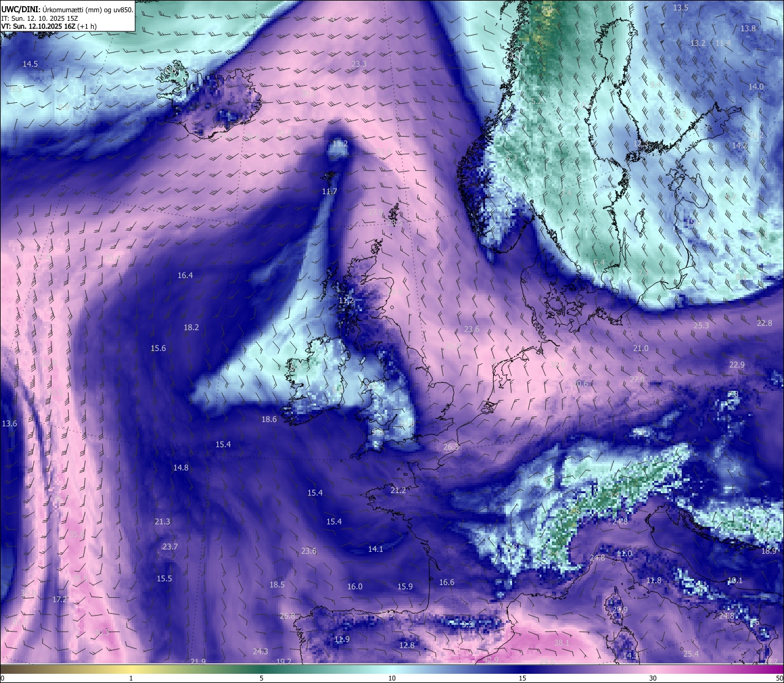Click the 38.1 value over the Mediterranean
Viewport: 784px width, 683px height.
tap(562, 643)
